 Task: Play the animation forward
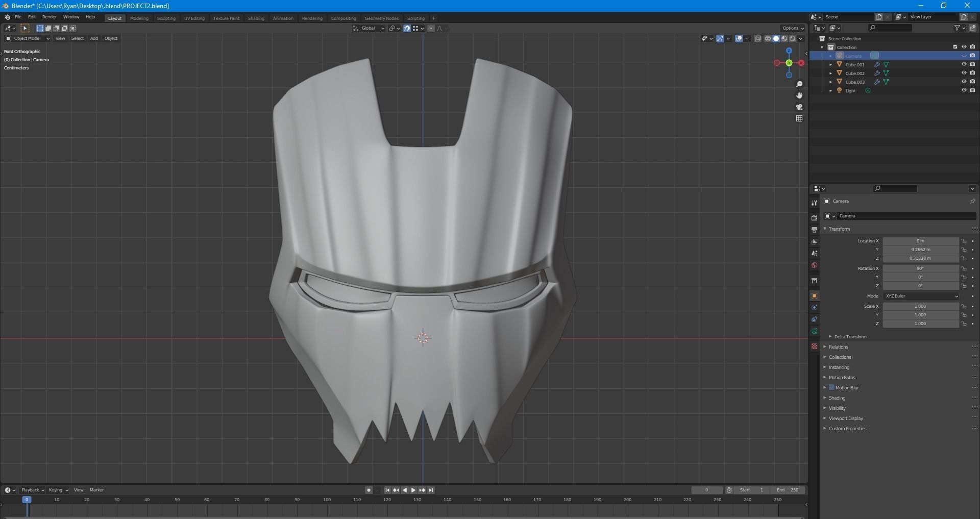click(x=413, y=490)
